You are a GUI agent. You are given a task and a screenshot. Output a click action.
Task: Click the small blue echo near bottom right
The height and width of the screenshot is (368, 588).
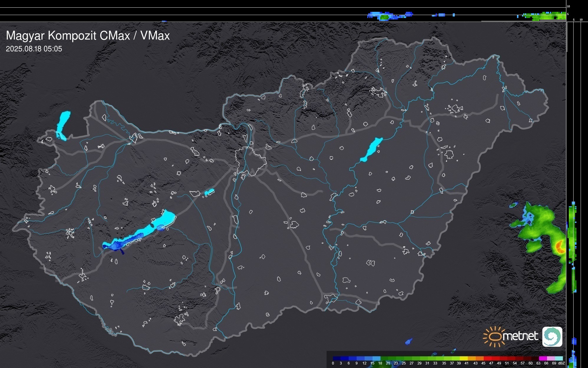409,342
